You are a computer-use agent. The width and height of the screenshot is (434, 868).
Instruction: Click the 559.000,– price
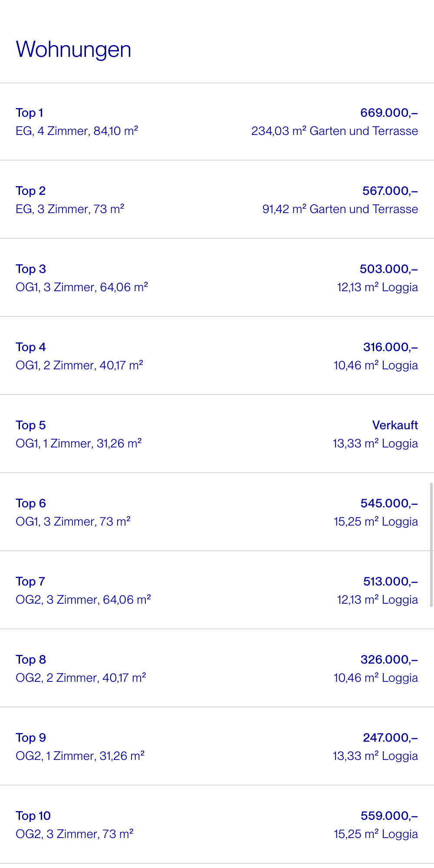pyautogui.click(x=389, y=816)
